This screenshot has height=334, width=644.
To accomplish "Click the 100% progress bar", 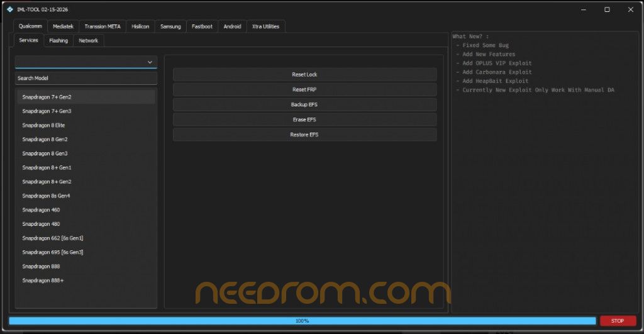I will pyautogui.click(x=303, y=320).
